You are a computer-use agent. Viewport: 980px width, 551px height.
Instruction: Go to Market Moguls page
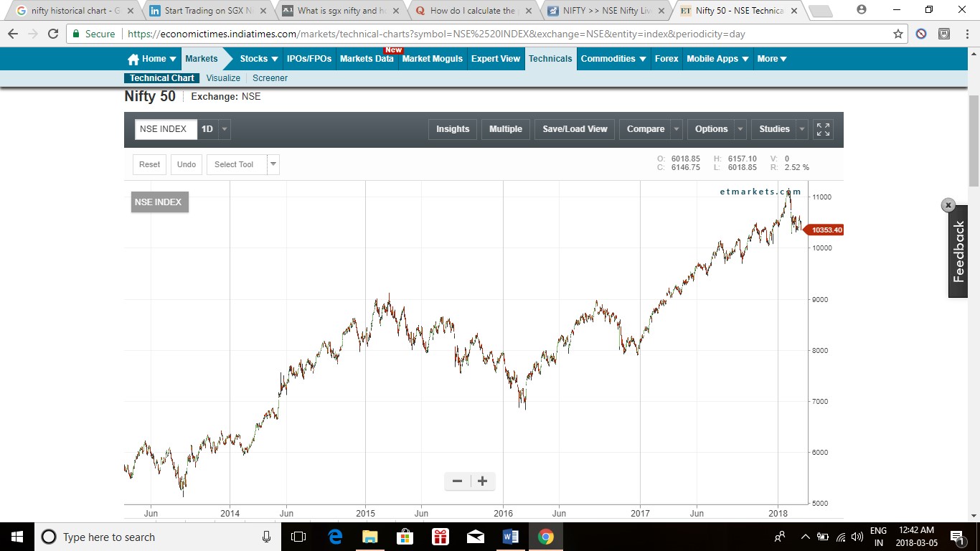point(433,59)
